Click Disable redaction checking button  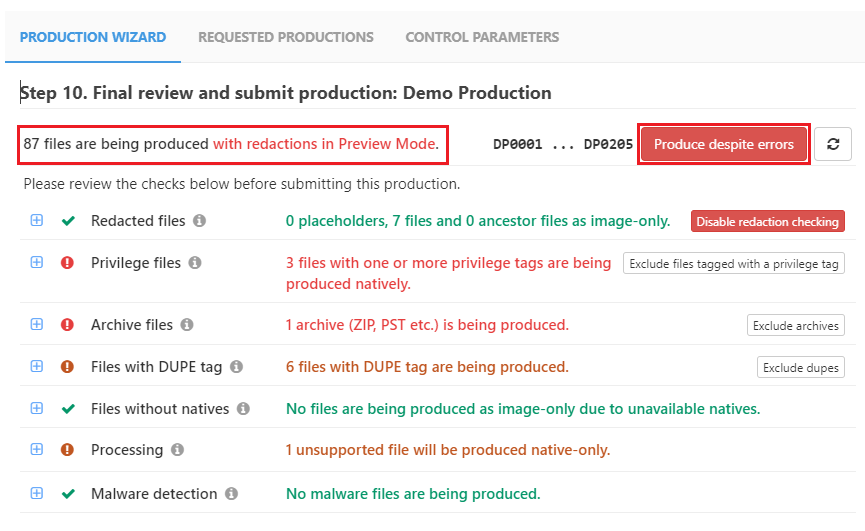point(767,221)
